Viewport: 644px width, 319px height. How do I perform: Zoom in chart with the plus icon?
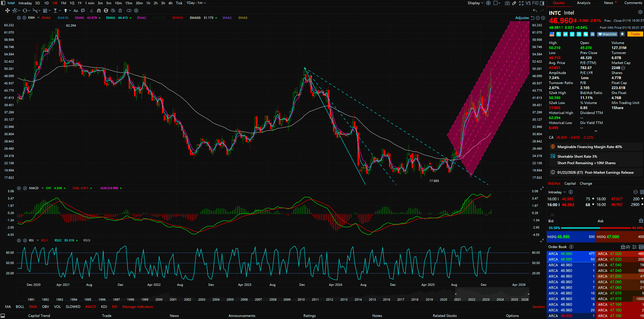pos(543,18)
